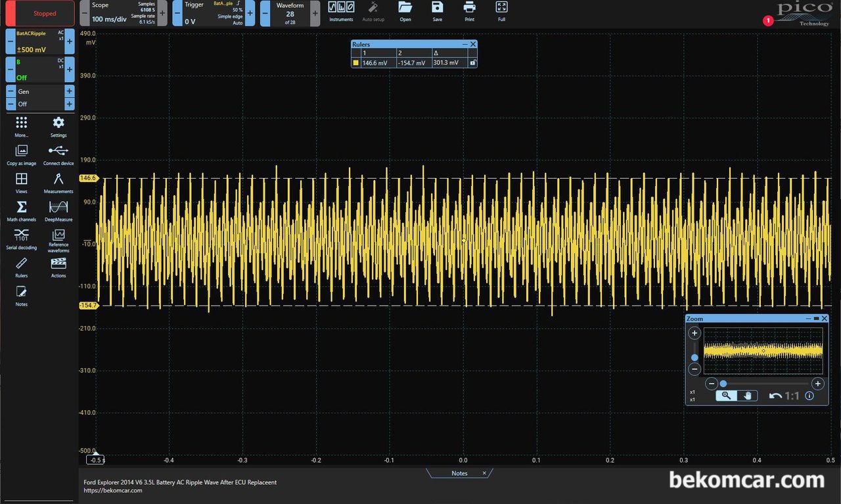
Task: Open the Actions tool
Action: point(58,267)
